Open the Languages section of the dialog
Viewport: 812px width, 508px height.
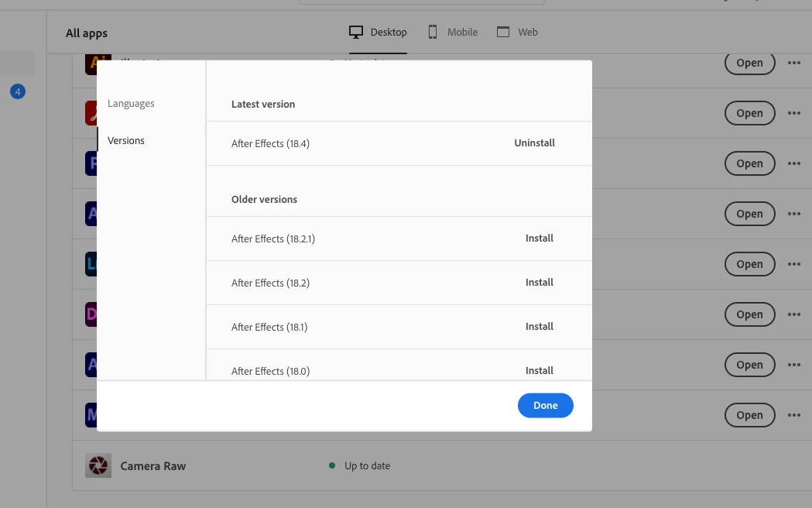click(x=131, y=104)
